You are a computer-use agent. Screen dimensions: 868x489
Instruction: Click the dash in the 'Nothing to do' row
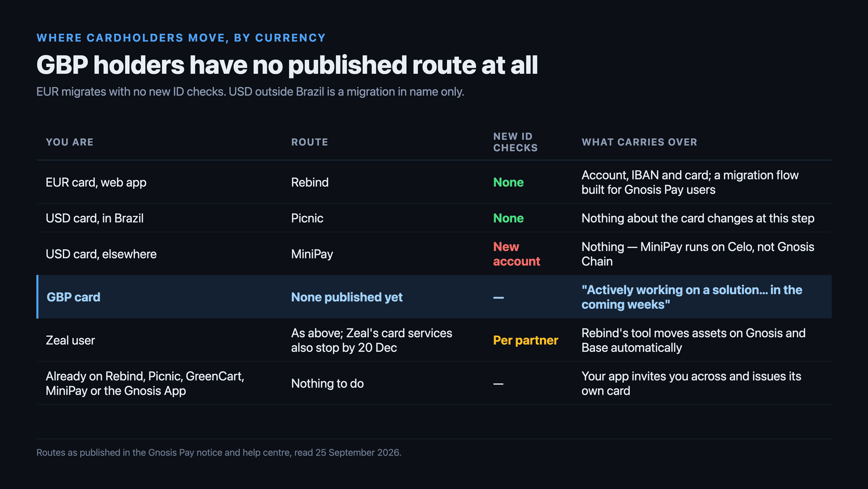pyautogui.click(x=498, y=384)
